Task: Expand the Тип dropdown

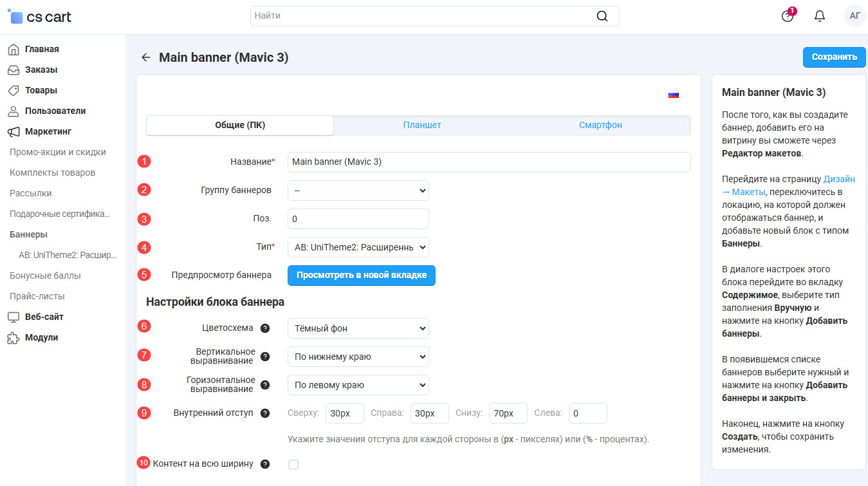Action: tap(358, 247)
